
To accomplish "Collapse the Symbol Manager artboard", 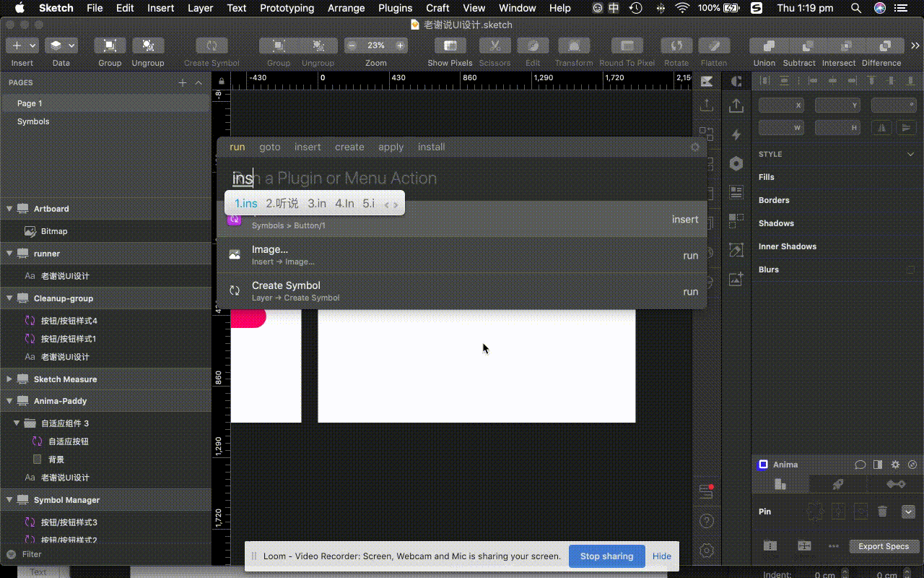I will coord(9,500).
